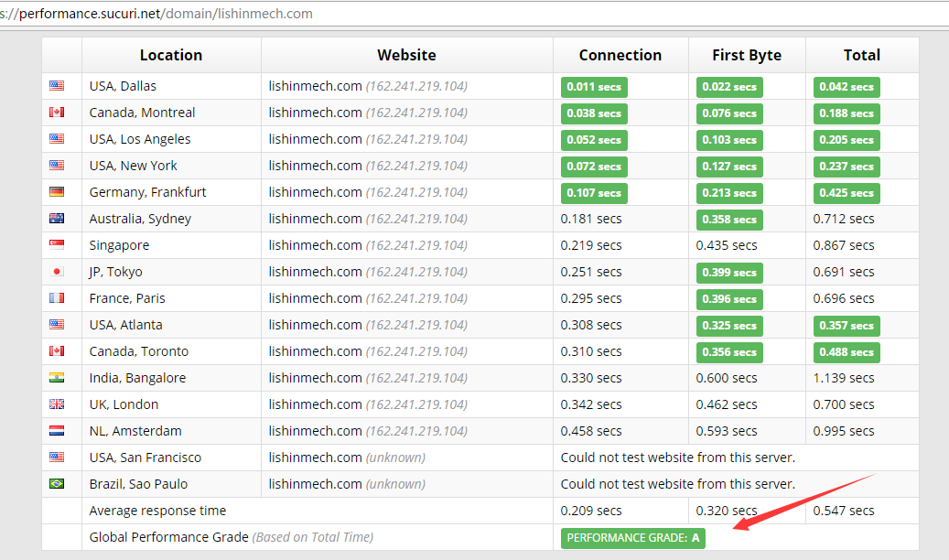
Task: Click the Canada flag icon beside Montreal
Action: [x=57, y=113]
